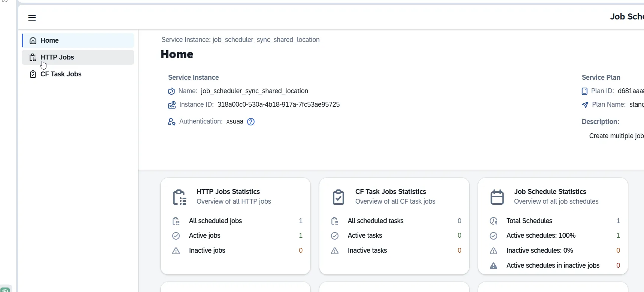Click the Active tasks checkmark icon
Screen dimensions: 644x292
[x=335, y=236]
